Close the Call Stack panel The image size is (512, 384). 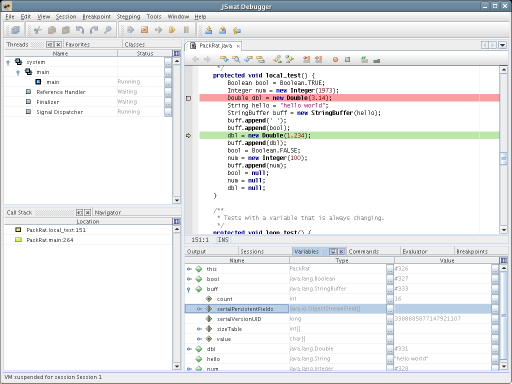88,212
